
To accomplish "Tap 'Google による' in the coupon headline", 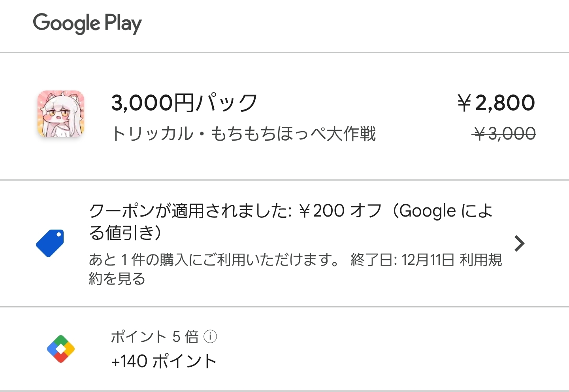I will pos(447,211).
